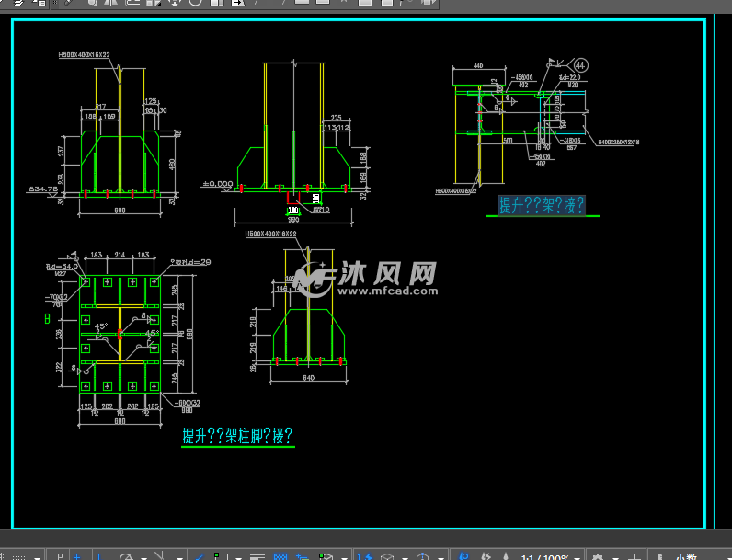
Task: Click the 3D object snap icon
Action: pos(324,557)
